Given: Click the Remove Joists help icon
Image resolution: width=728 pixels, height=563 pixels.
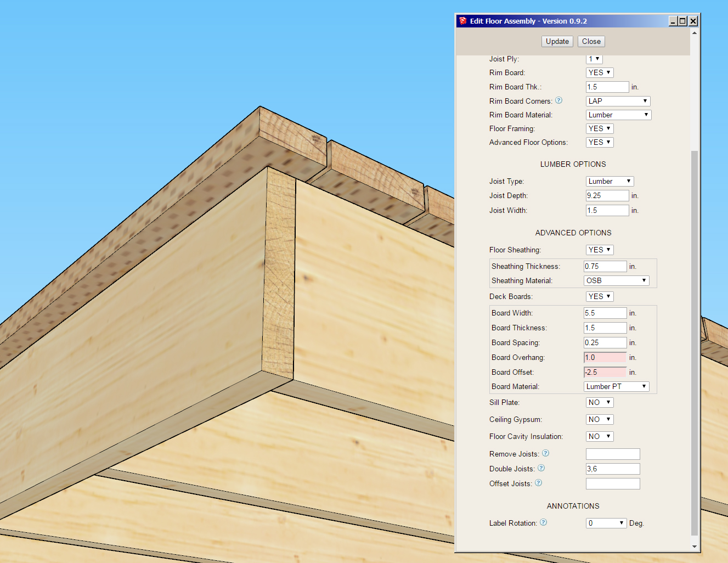Looking at the screenshot, I should click(545, 453).
